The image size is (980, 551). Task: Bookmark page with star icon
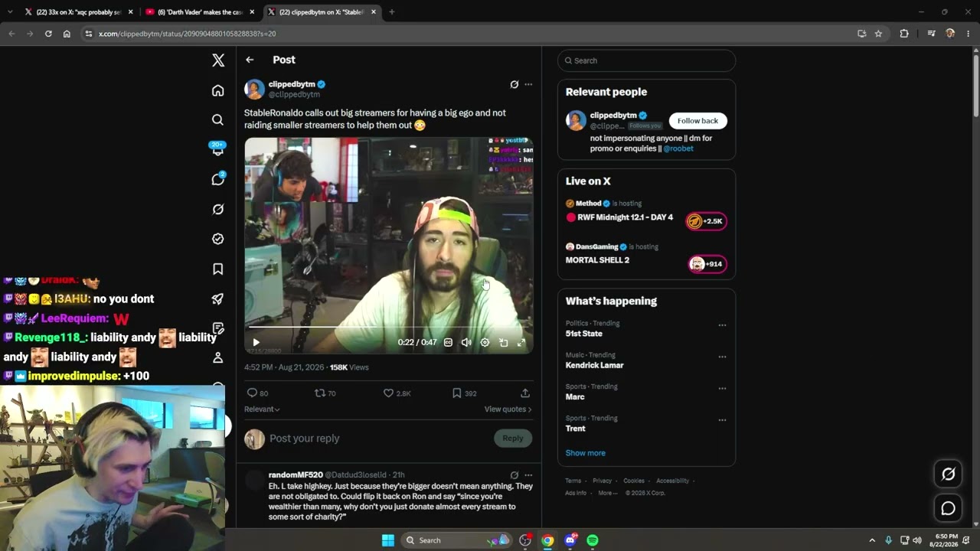pos(878,34)
